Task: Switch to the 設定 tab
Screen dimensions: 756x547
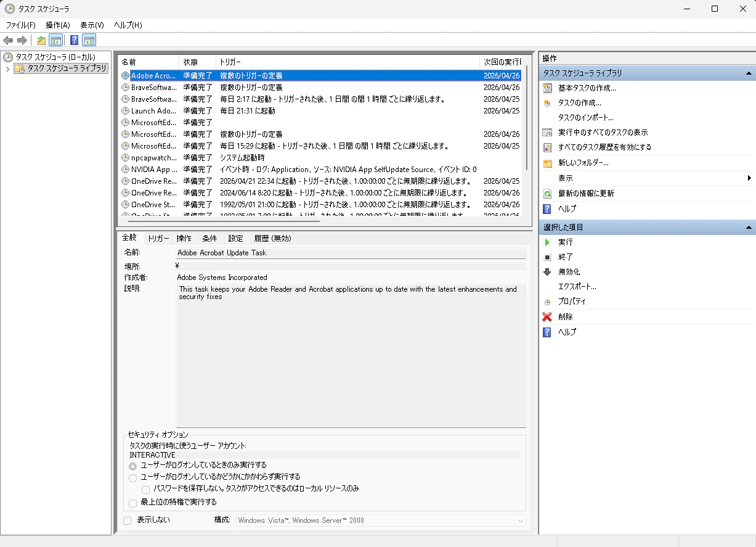Action: [235, 239]
